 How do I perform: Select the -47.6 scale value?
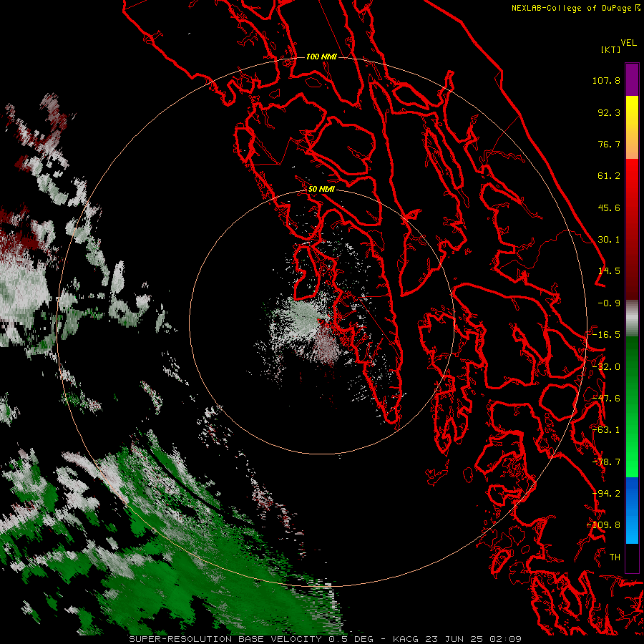(x=606, y=399)
